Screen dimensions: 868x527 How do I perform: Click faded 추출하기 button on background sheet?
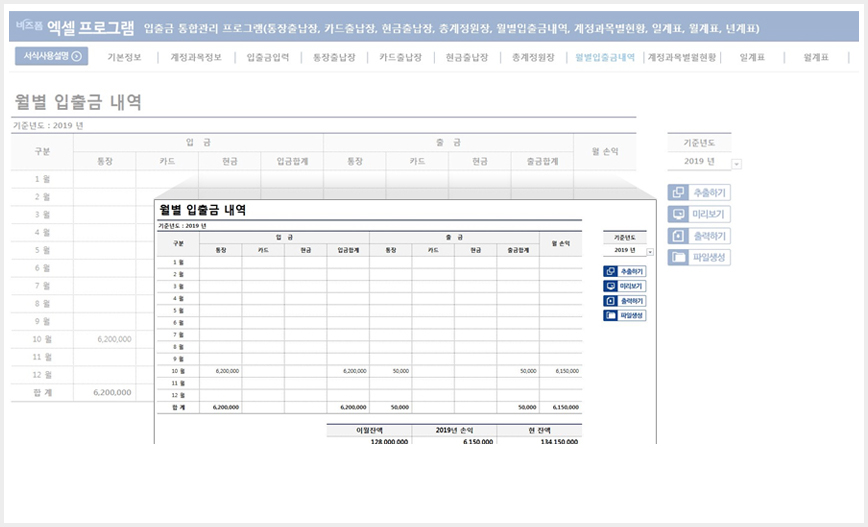click(699, 193)
